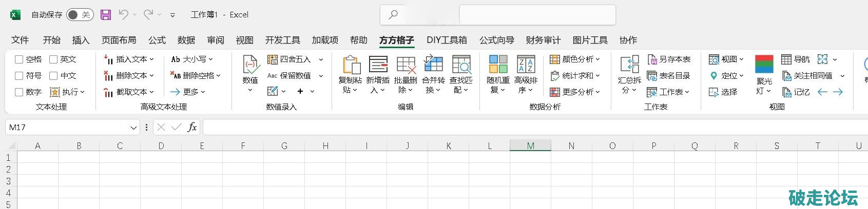Click the 复制粘贴 clipboard icon
The image size is (868, 209).
(351, 65)
